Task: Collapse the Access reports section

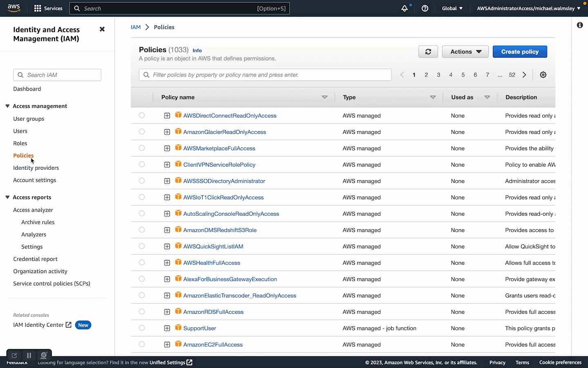Action: pos(7,197)
